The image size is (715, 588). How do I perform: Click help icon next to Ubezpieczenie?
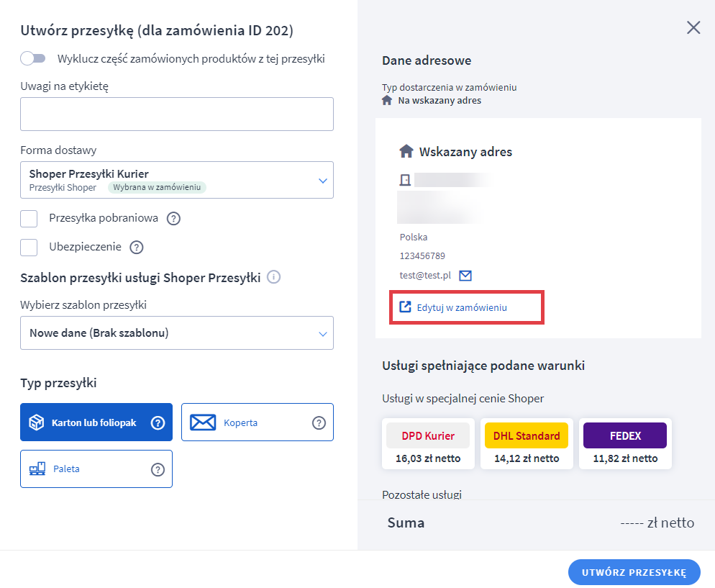point(136,248)
